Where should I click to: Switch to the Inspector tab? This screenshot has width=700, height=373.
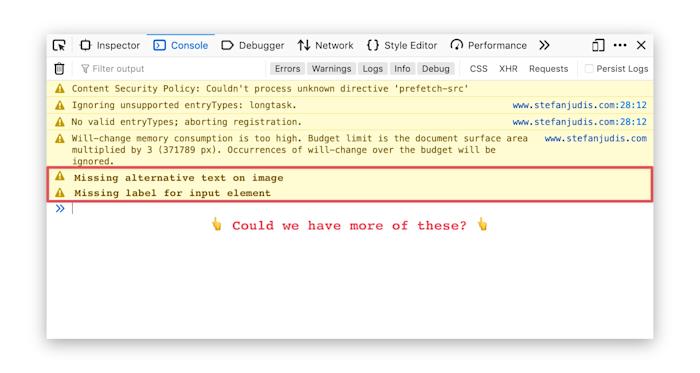(x=110, y=46)
